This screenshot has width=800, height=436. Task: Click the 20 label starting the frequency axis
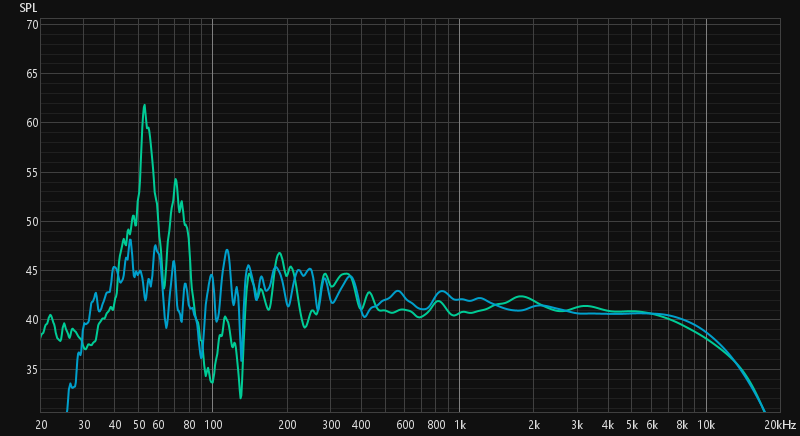click(41, 425)
